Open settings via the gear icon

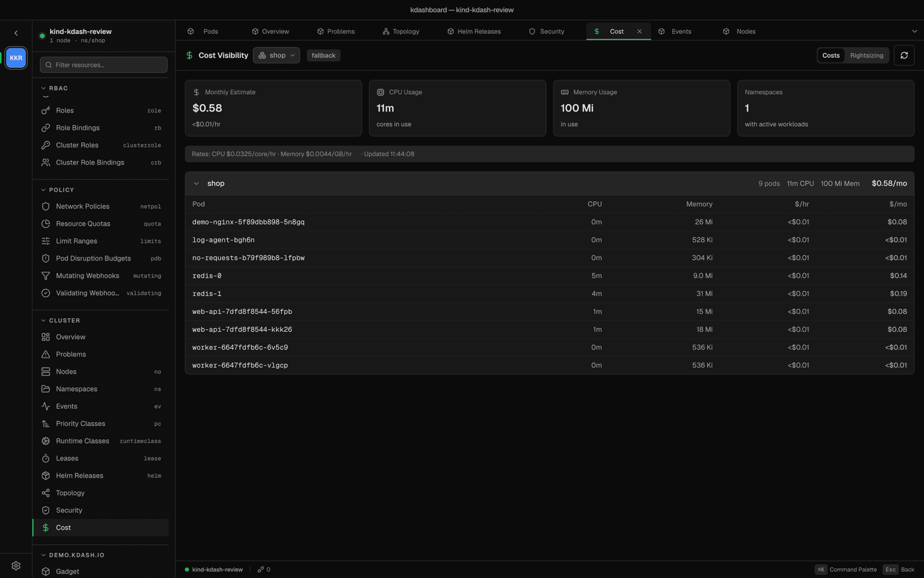tap(16, 566)
